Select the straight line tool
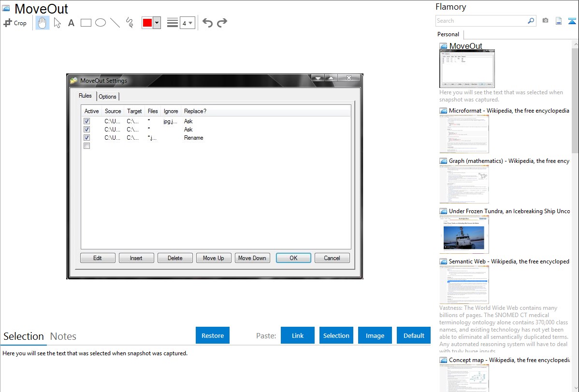The height and width of the screenshot is (392, 579). [115, 23]
